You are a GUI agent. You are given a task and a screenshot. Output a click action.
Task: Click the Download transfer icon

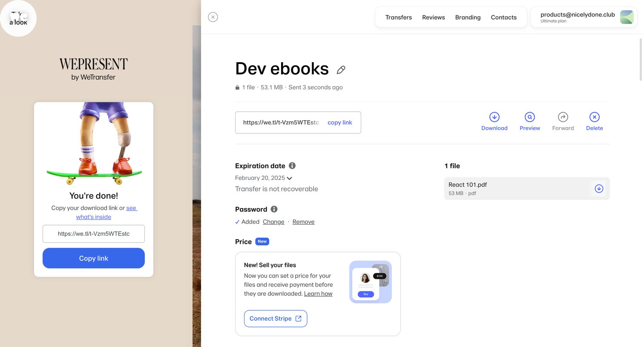point(494,117)
